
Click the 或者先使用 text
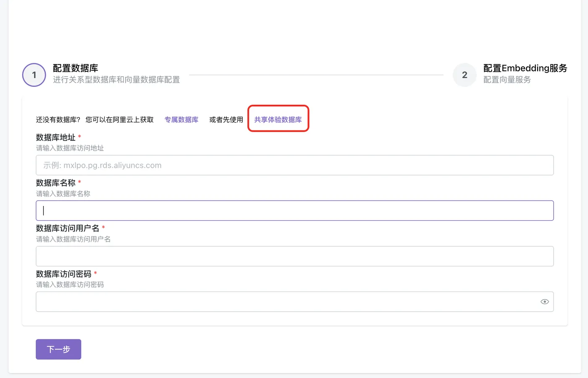coord(226,120)
